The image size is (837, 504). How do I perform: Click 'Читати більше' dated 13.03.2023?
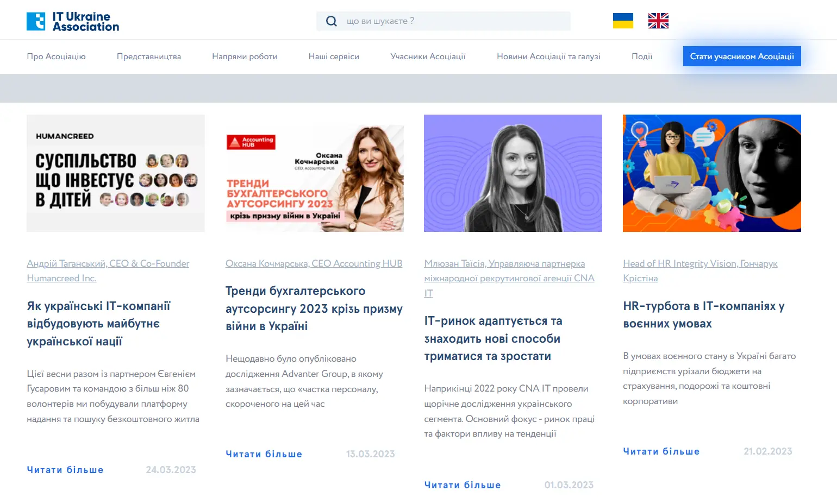click(x=264, y=454)
